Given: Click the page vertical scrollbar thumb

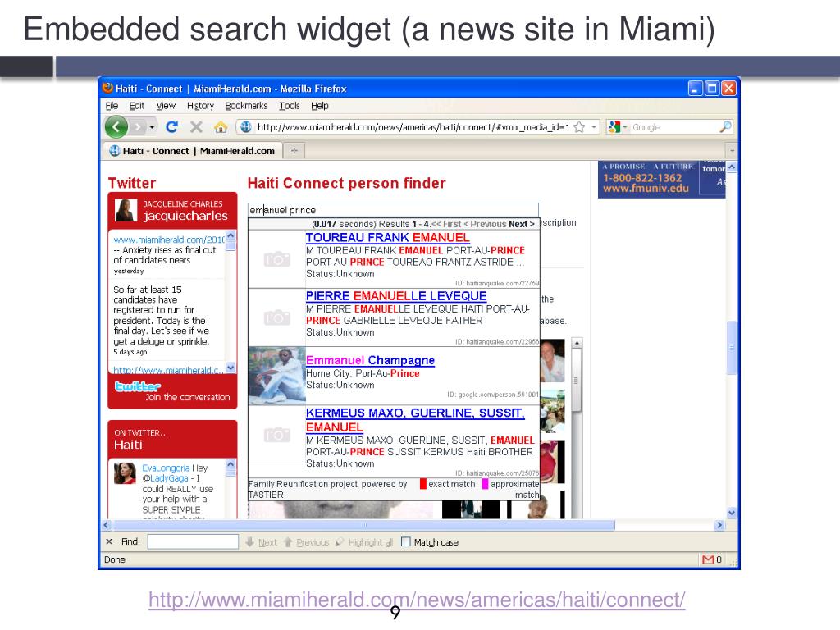Looking at the screenshot, I should point(731,347).
